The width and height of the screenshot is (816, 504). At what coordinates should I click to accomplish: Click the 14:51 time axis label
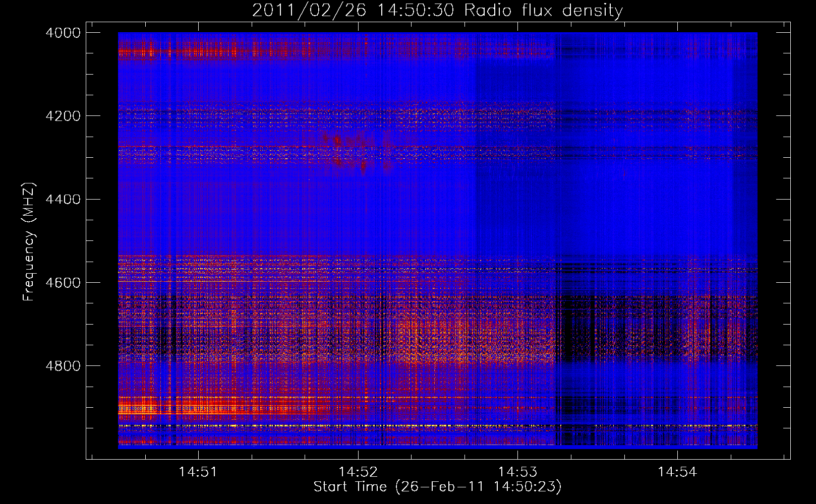coord(198,472)
